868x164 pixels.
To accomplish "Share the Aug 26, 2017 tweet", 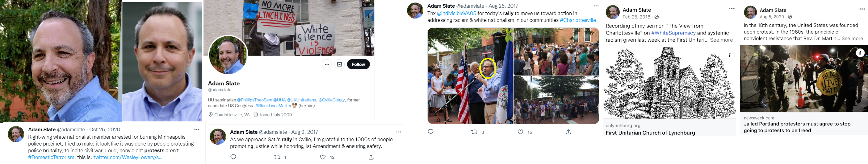I will (x=568, y=132).
